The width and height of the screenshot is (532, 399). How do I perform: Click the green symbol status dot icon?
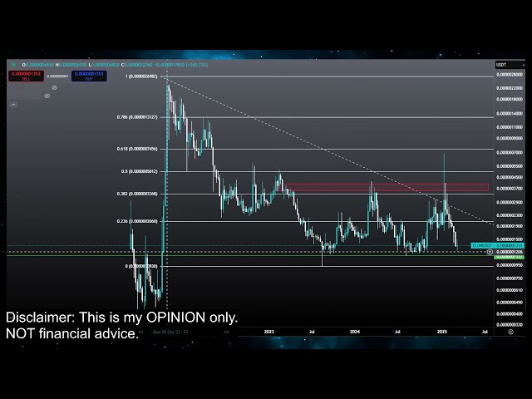coord(15,63)
